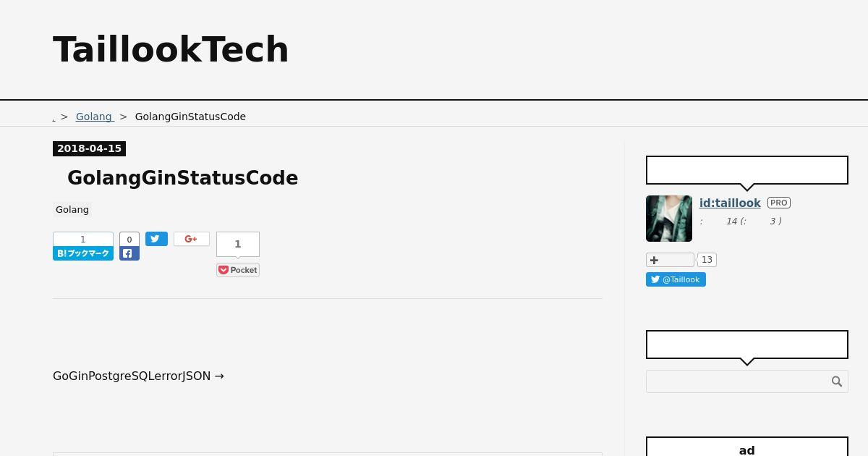Save the article to Pocket

238,270
